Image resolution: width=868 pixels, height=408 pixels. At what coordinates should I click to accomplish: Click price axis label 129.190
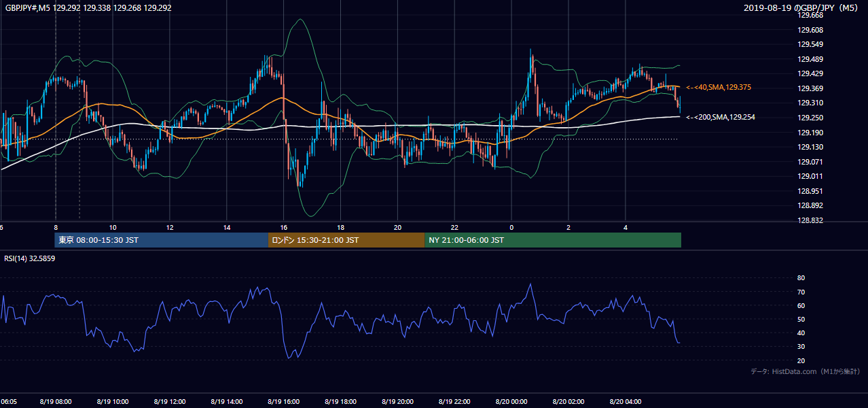coord(810,133)
